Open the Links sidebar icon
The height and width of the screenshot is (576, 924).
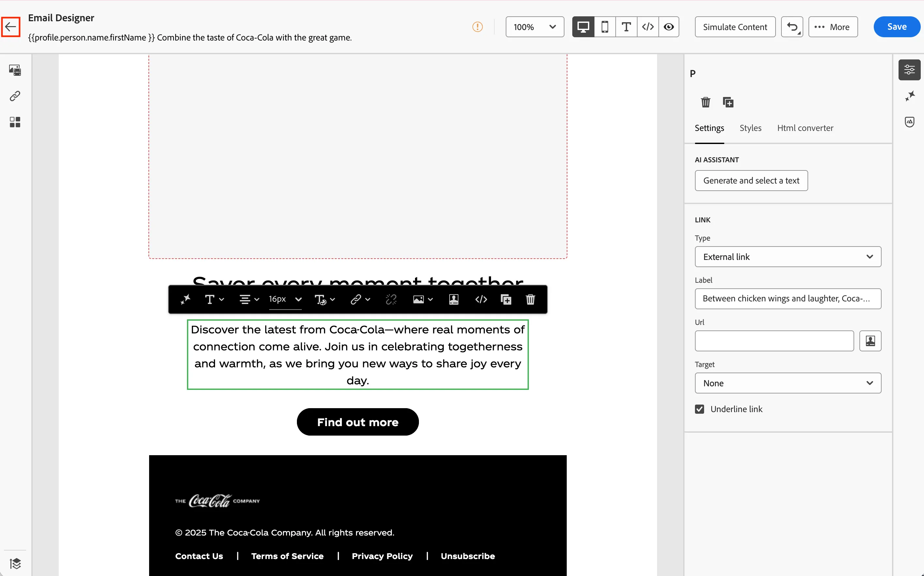(15, 96)
